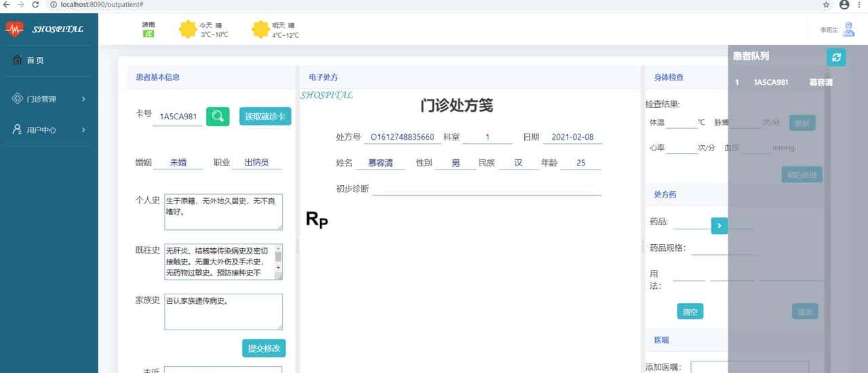Click the doctor avatar in header
868x373 pixels.
click(849, 29)
